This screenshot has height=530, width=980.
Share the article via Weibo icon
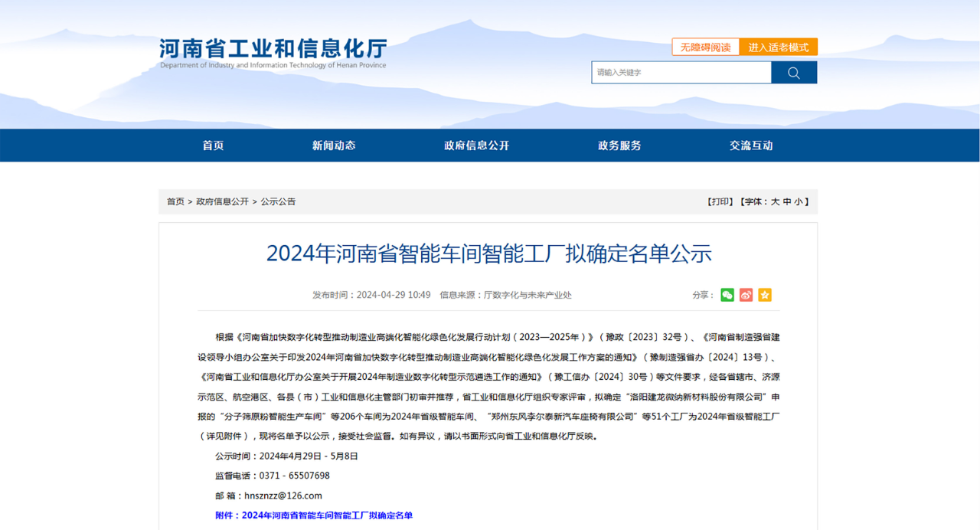pyautogui.click(x=746, y=295)
